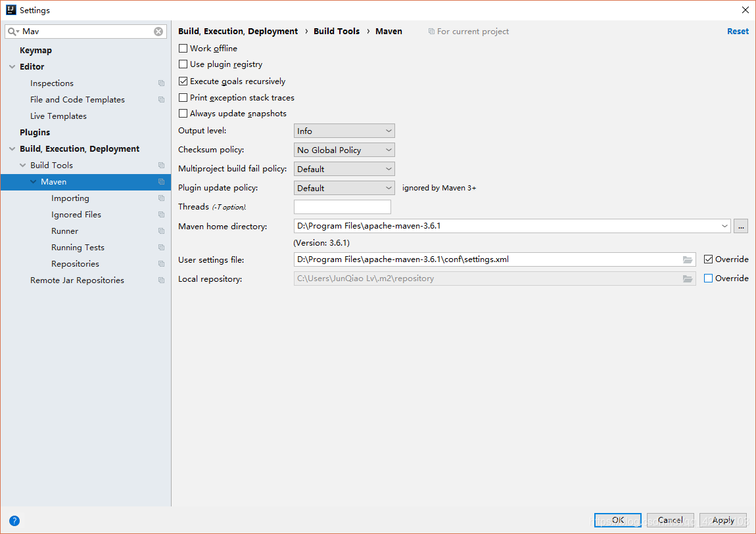Screen dimensions: 756x534
Task: Click the project-level icon beside File and Code Templates
Action: [x=162, y=100]
